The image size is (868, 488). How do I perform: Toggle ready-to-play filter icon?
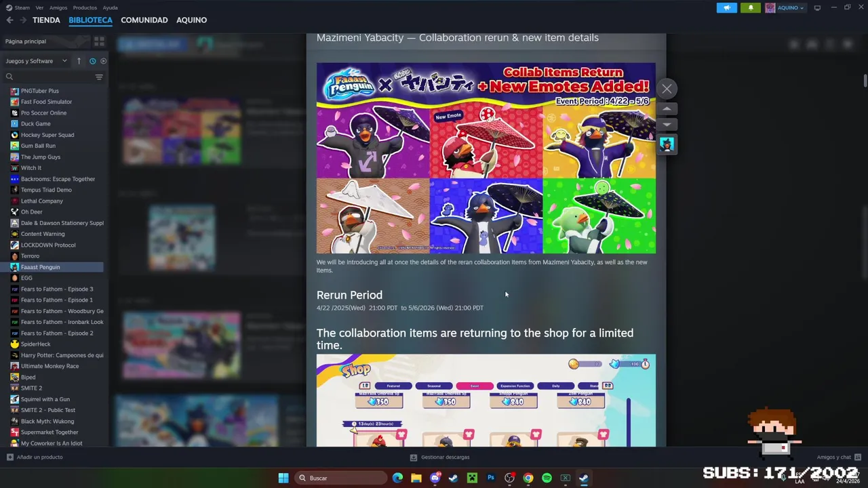click(x=103, y=61)
